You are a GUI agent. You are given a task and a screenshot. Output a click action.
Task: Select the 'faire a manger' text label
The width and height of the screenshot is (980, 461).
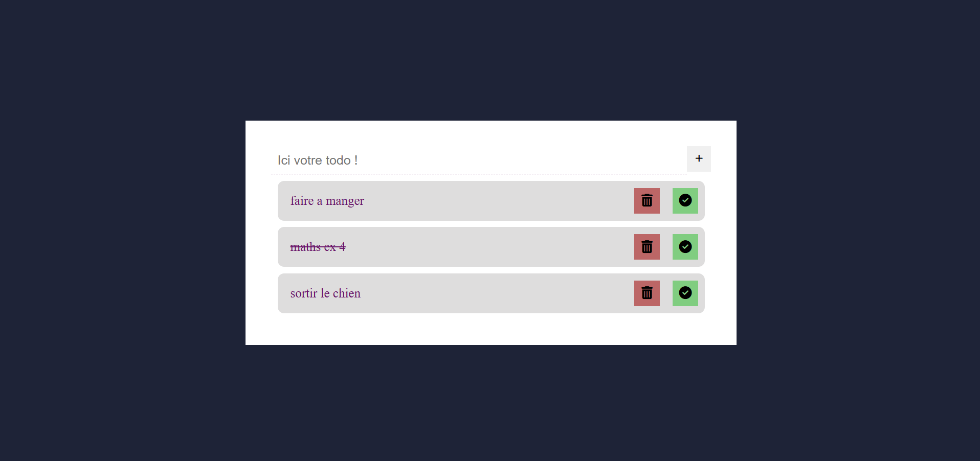(x=327, y=201)
